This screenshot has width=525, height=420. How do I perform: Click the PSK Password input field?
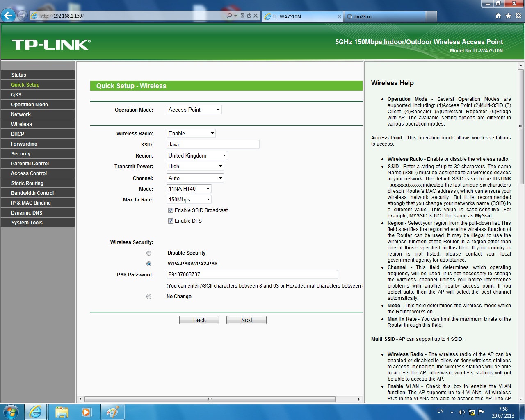click(252, 274)
